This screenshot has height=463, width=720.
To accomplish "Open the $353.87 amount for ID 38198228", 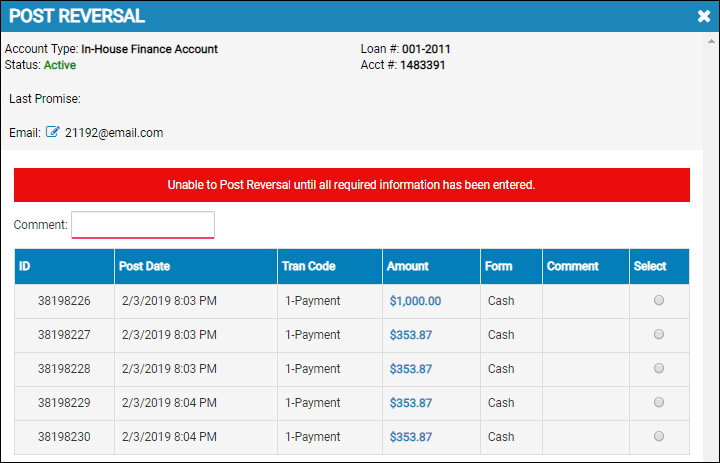I will tap(411, 369).
